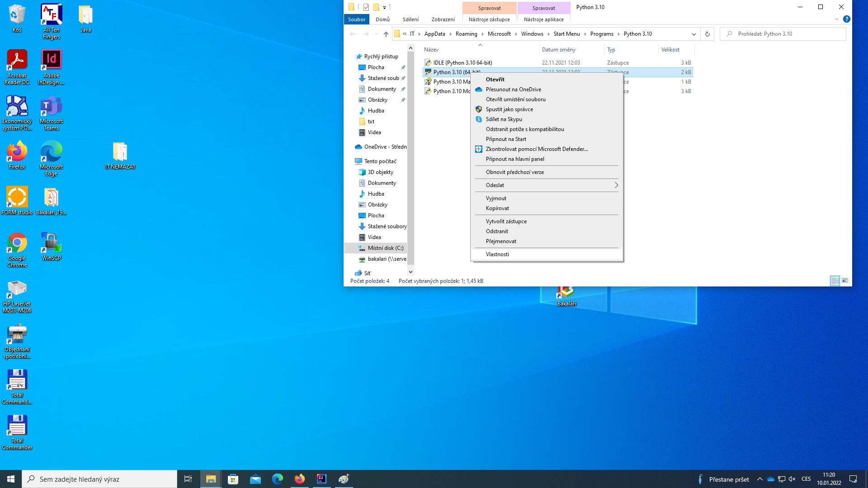Open IntelliJ IDEA from the taskbar
This screenshot has height=488, width=868.
(x=321, y=479)
